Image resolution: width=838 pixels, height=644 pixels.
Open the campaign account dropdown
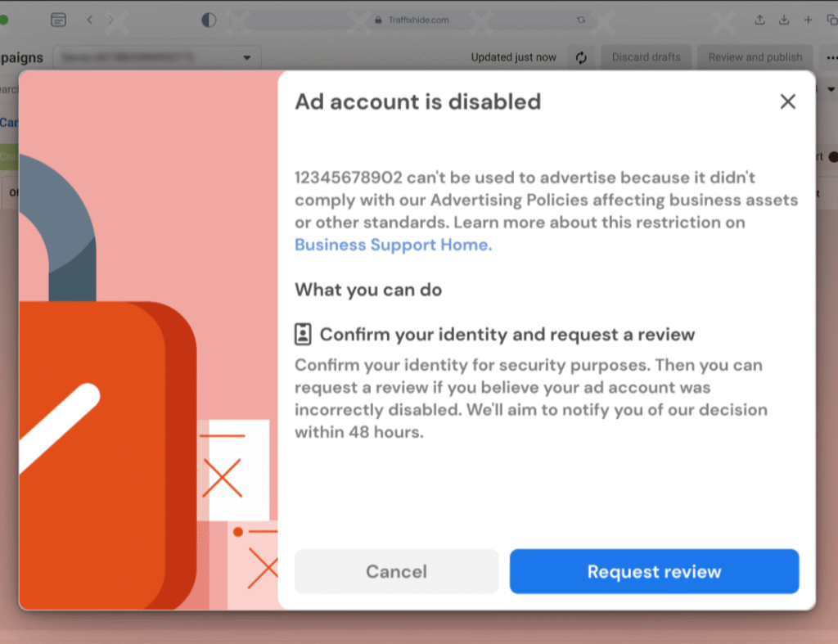tap(157, 57)
